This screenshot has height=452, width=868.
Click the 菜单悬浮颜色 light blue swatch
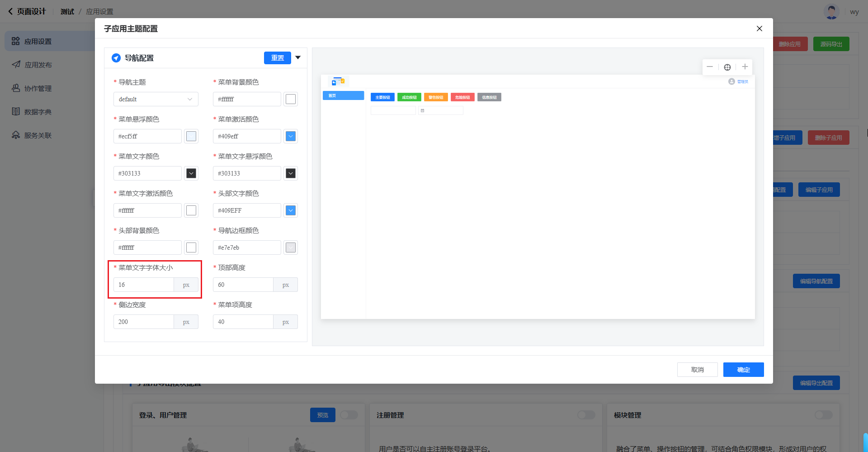191,136
